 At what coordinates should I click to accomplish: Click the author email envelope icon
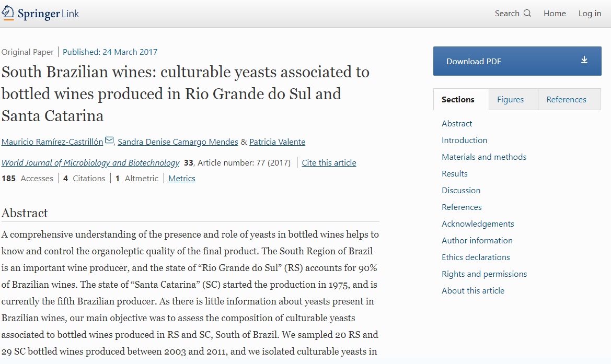(109, 140)
